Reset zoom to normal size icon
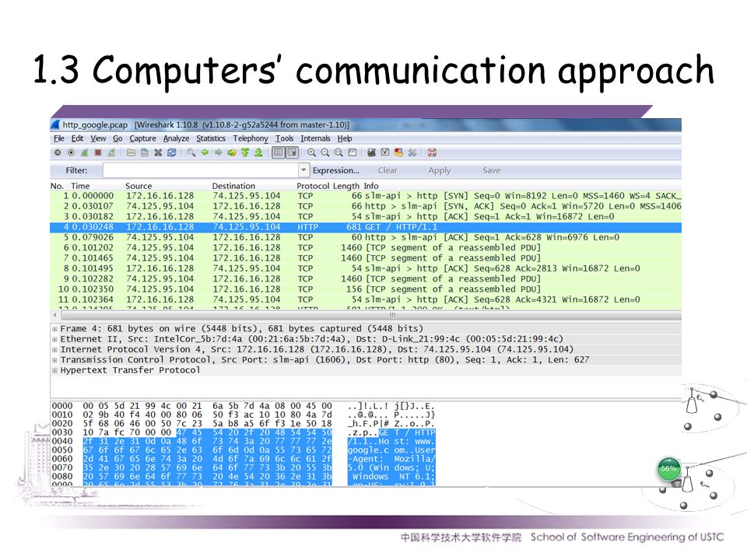This screenshot has width=747, height=560. click(338, 152)
